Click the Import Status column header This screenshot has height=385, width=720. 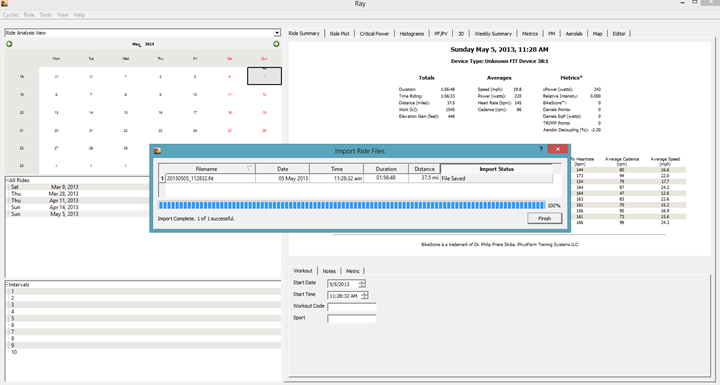[496, 169]
